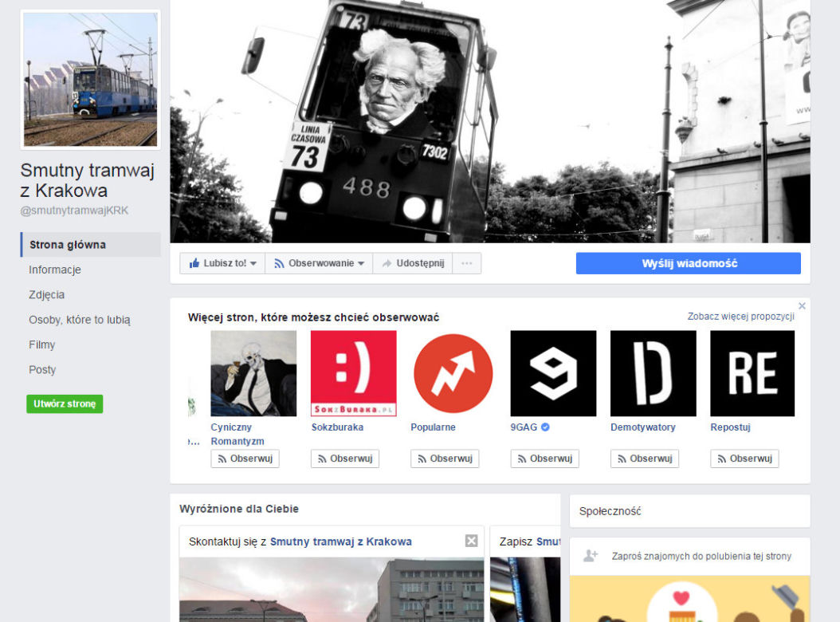Screen dimensions: 840x622
Task: Follow Sokzburaka with Obserwuj button
Action: tap(344, 459)
